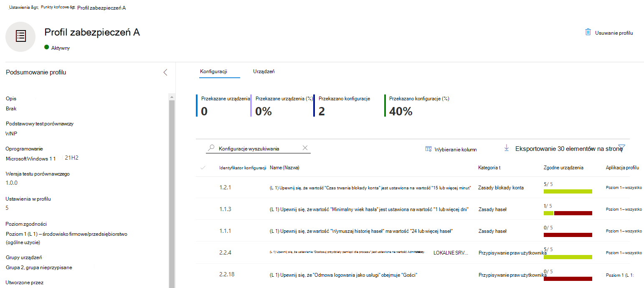The image size is (644, 288).
Task: Click Zasady blokady konta category cell
Action: coord(501,188)
